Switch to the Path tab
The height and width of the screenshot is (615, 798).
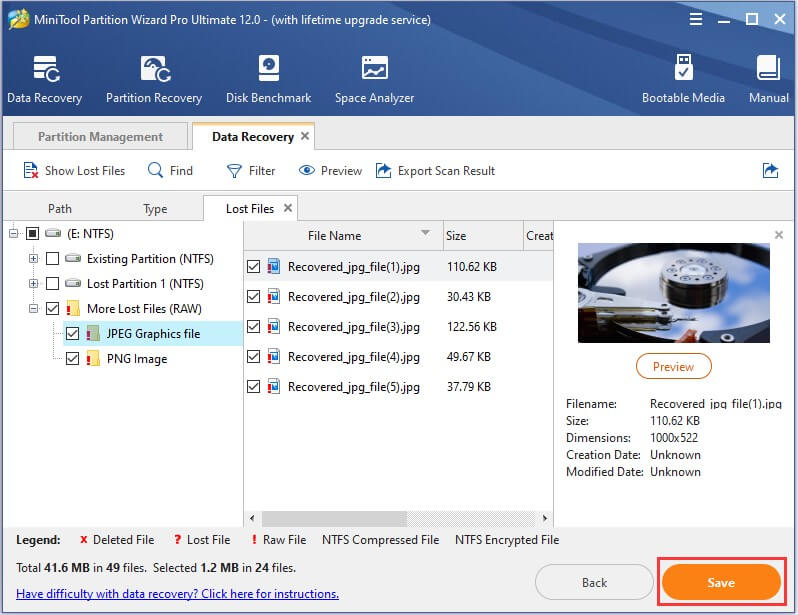click(60, 209)
